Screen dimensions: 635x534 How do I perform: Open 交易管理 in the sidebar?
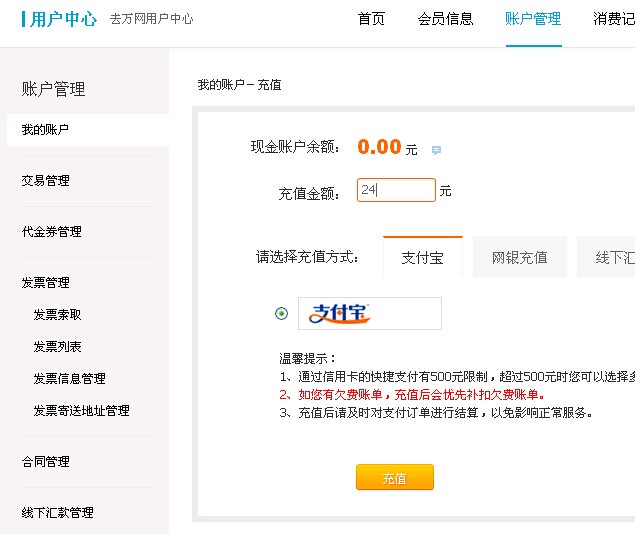point(45,181)
